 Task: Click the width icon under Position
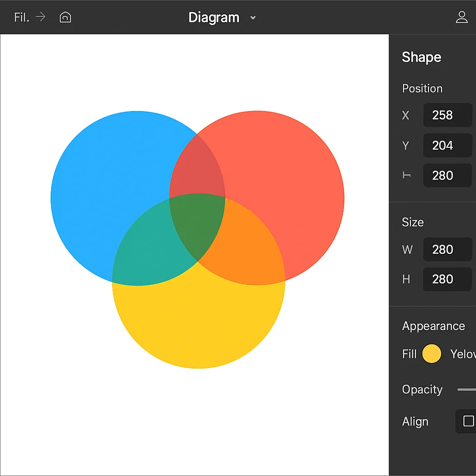tap(406, 175)
